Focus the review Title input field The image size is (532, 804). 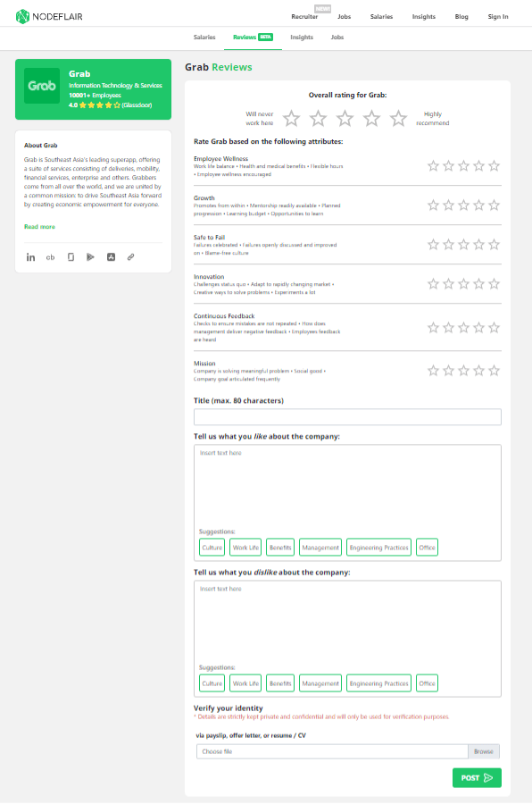(347, 417)
